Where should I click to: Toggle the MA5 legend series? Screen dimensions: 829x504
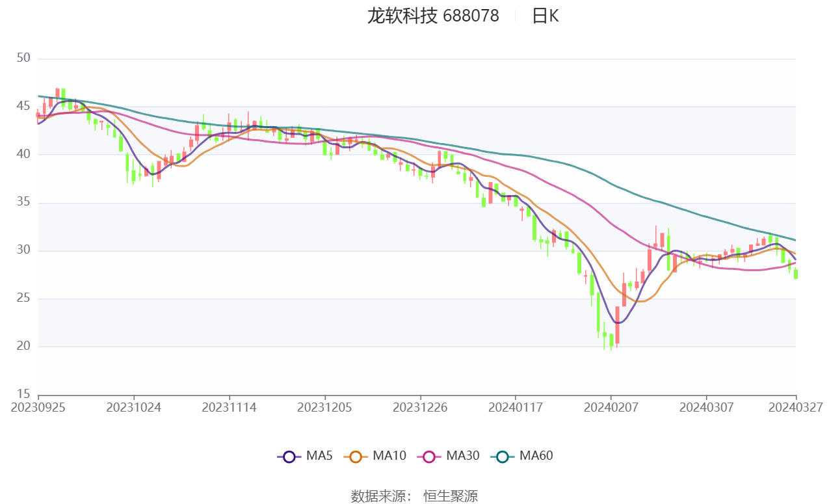tap(305, 456)
